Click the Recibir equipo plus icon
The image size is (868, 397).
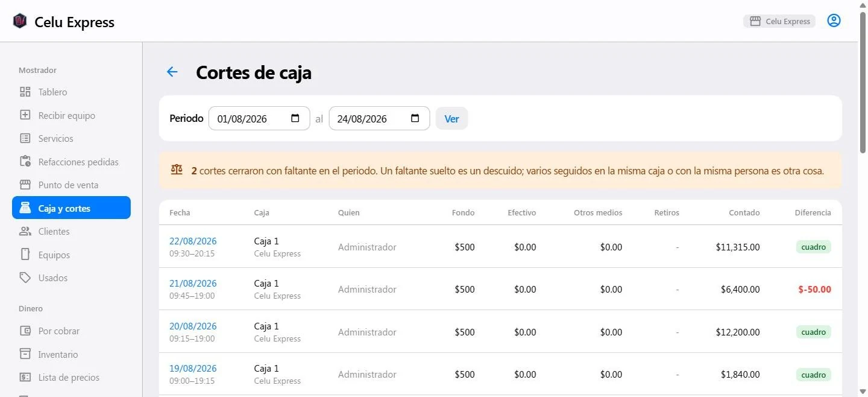[25, 115]
